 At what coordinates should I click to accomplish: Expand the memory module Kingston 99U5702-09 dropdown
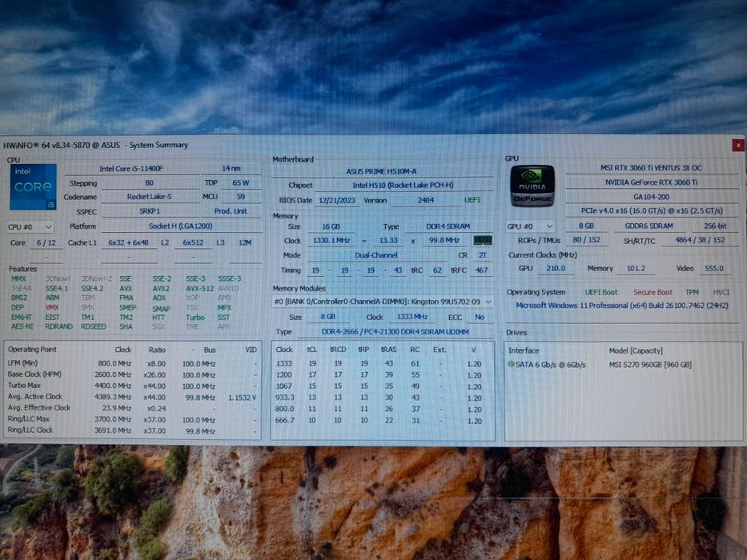(x=383, y=302)
